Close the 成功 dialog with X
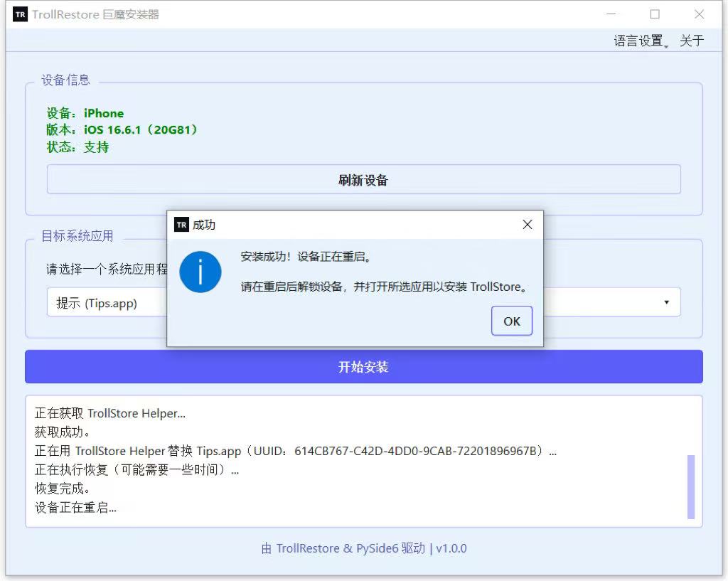 [x=528, y=225]
